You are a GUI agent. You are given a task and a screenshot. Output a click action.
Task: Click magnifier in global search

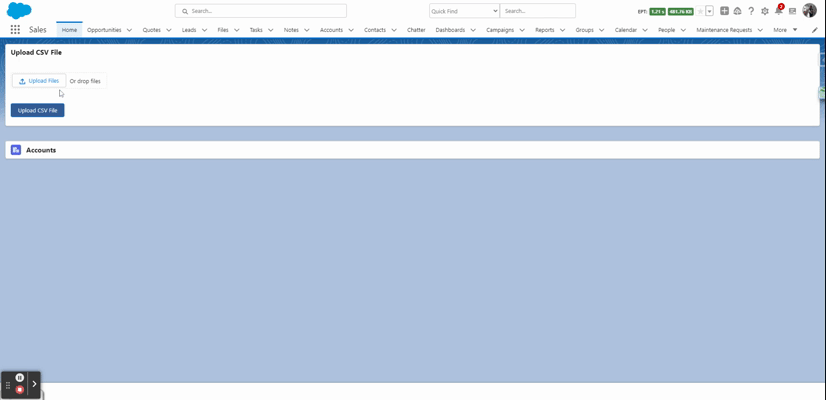[x=185, y=11]
